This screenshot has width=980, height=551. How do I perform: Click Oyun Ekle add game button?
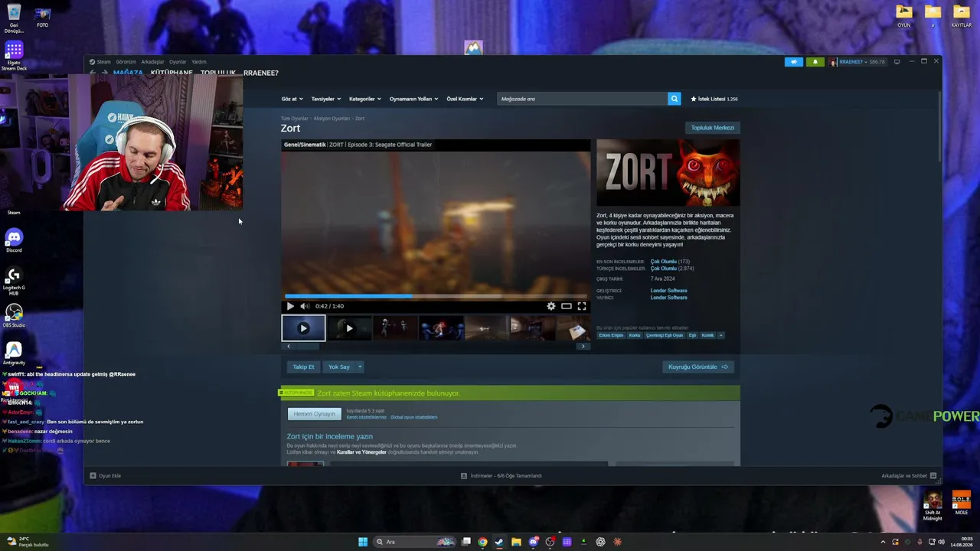(x=105, y=476)
